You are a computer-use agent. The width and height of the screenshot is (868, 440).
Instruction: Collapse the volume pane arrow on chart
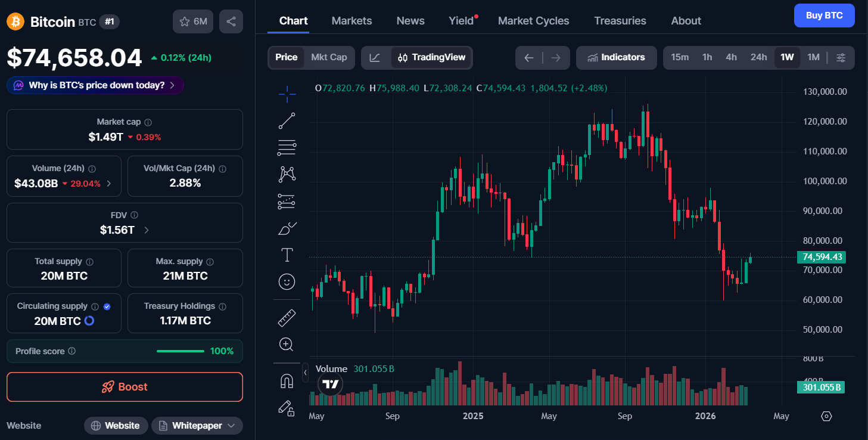[x=305, y=372]
